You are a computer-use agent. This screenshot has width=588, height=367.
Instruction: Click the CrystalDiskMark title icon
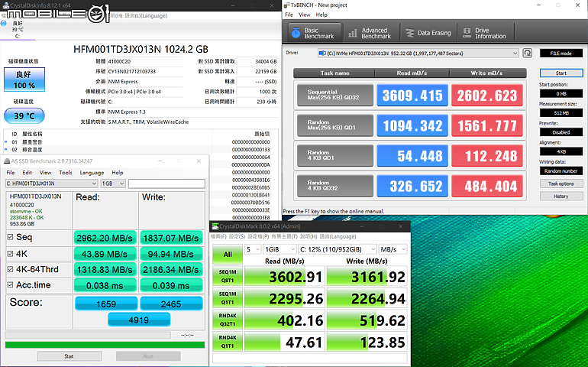[215, 226]
